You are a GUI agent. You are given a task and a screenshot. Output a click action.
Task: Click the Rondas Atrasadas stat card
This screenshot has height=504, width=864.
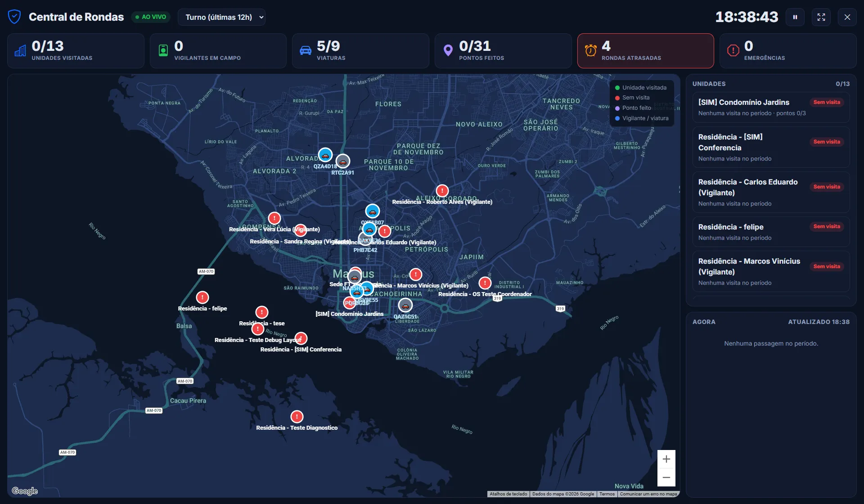[645, 51]
